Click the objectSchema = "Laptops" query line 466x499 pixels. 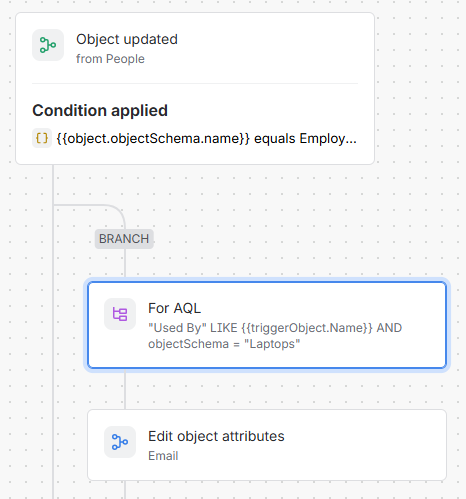pyautogui.click(x=224, y=344)
